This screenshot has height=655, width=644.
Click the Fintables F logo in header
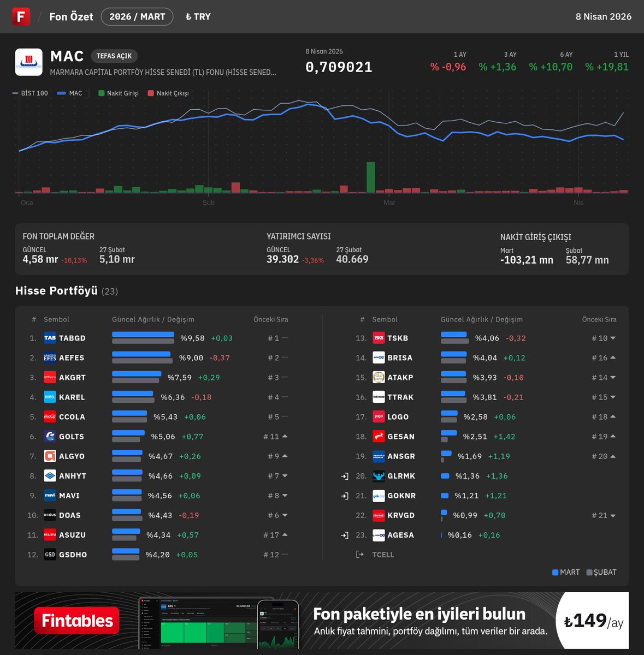[x=21, y=16]
